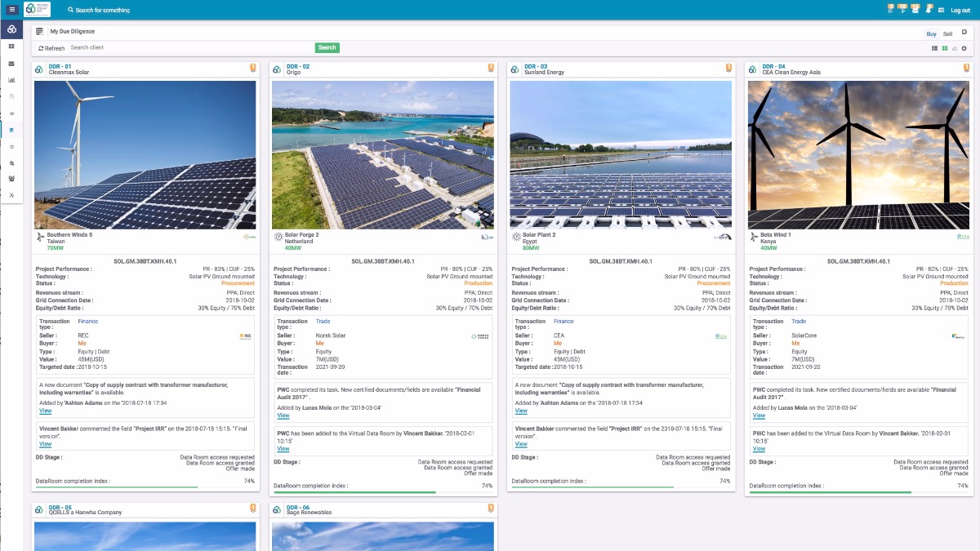The width and height of the screenshot is (980, 551).
Task: Open the top bar icon with badge 10
Action: [x=902, y=9]
